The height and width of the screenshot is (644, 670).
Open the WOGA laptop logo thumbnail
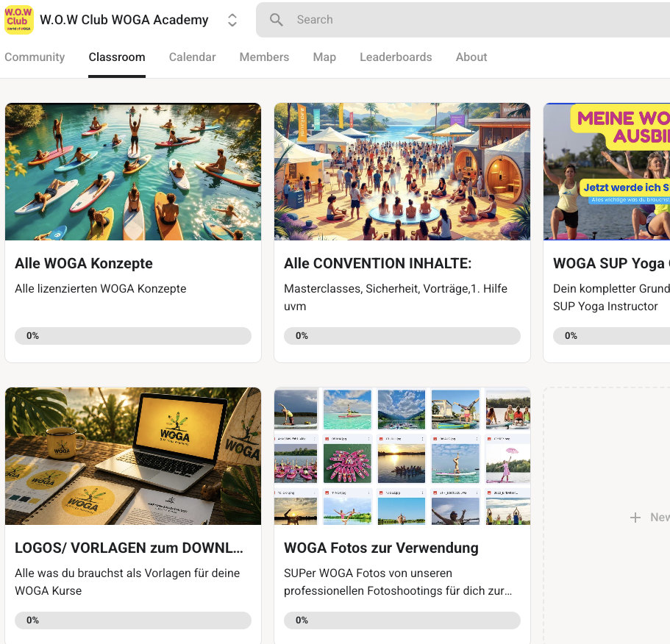click(133, 456)
